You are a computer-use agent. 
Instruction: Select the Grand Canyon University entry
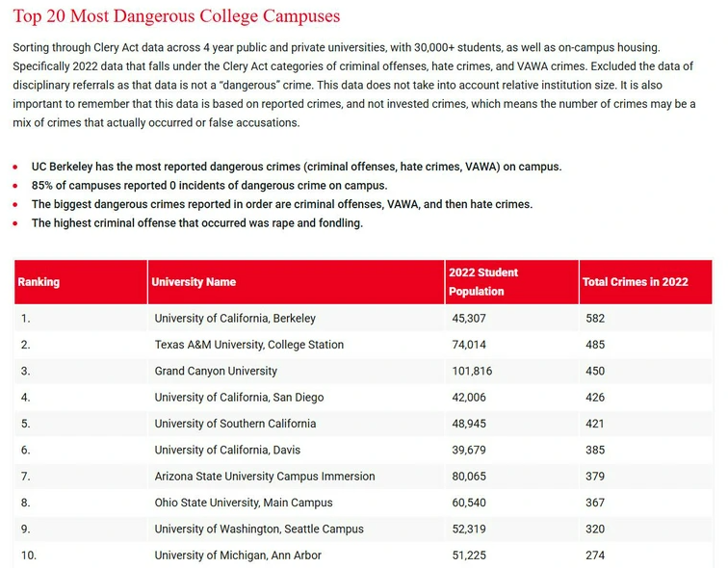click(216, 372)
